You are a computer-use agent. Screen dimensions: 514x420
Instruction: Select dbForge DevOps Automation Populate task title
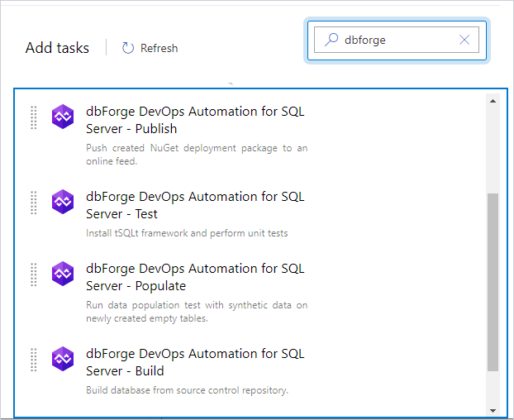coord(195,277)
